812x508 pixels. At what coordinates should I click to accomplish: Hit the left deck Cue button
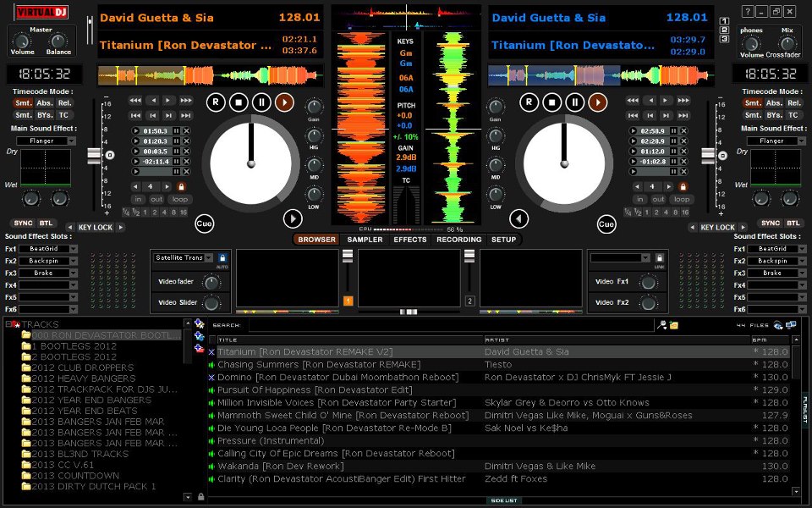click(205, 224)
